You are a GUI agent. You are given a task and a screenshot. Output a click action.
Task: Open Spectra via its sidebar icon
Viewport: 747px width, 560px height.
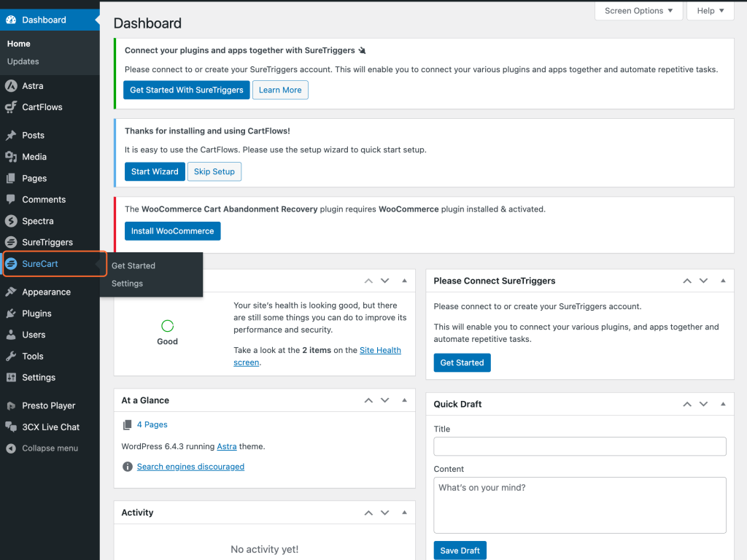[x=11, y=221]
